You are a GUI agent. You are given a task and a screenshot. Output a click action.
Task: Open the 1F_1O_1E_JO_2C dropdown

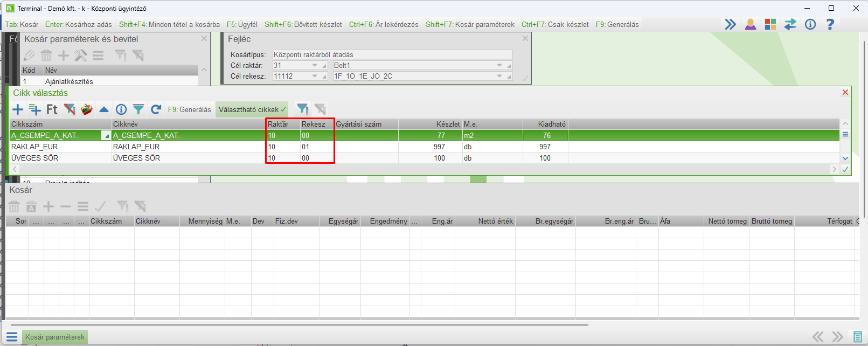[x=499, y=76]
